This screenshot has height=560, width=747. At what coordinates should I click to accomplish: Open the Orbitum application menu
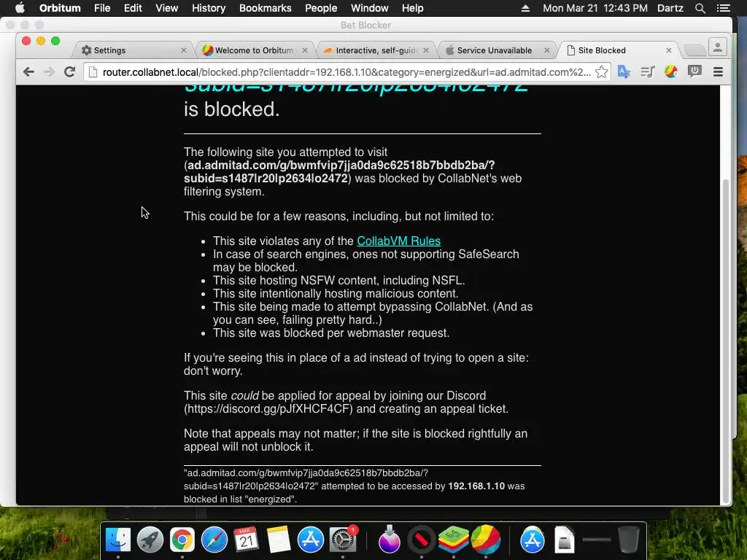point(60,8)
